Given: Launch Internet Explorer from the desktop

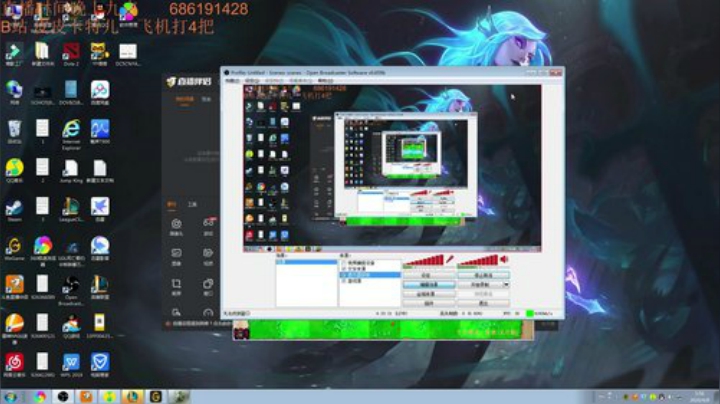Looking at the screenshot, I should click(x=71, y=133).
